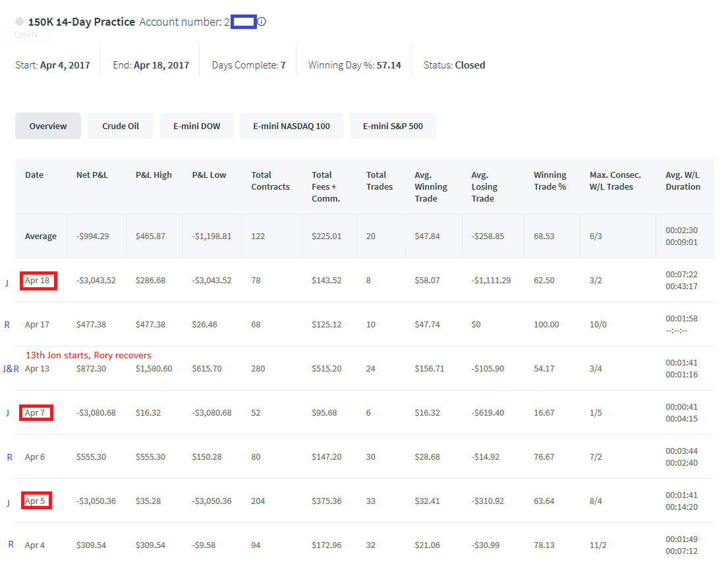Click average Net P&L value -$994.29
The width and height of the screenshot is (728, 581).
point(92,236)
